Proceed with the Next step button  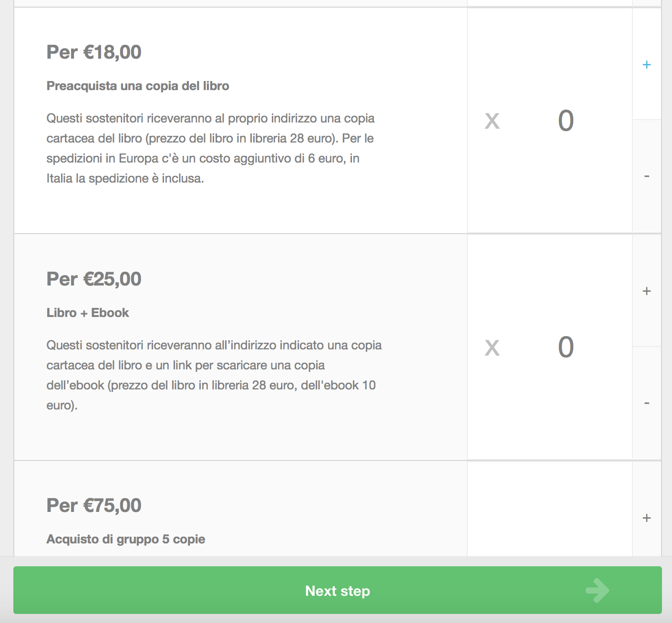(337, 590)
